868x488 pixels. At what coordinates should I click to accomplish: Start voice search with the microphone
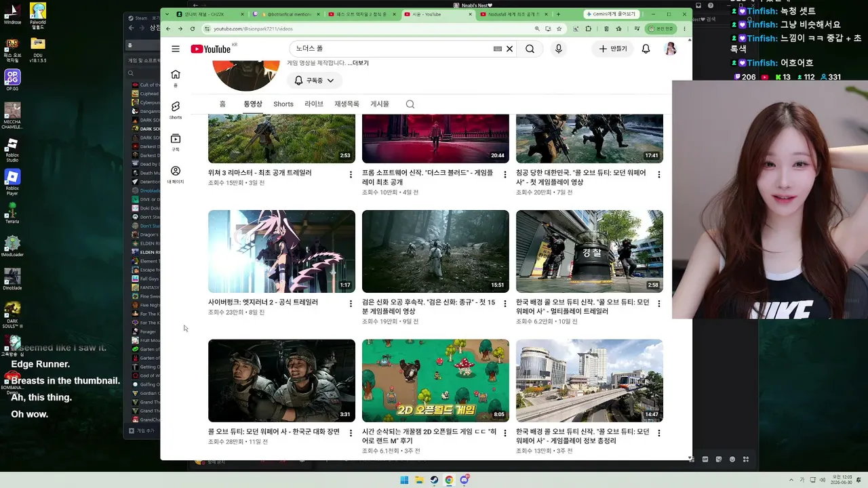point(559,49)
